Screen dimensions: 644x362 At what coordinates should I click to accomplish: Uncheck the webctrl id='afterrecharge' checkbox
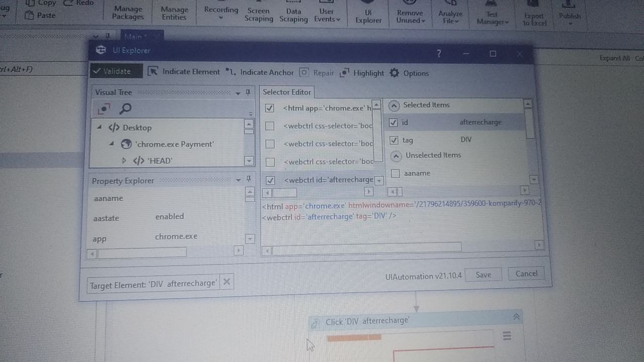click(271, 180)
